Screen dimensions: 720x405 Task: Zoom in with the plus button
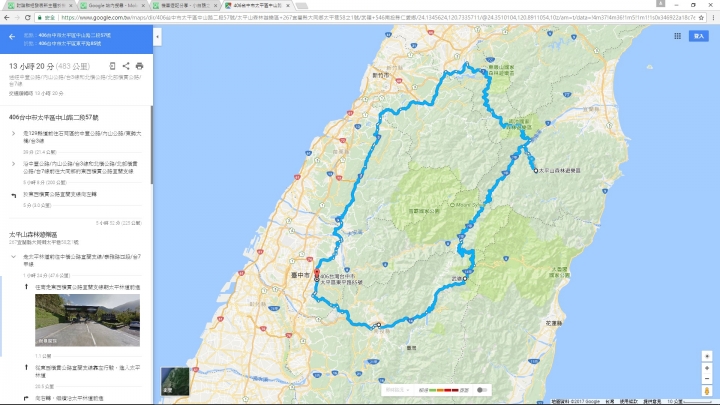coord(707,368)
